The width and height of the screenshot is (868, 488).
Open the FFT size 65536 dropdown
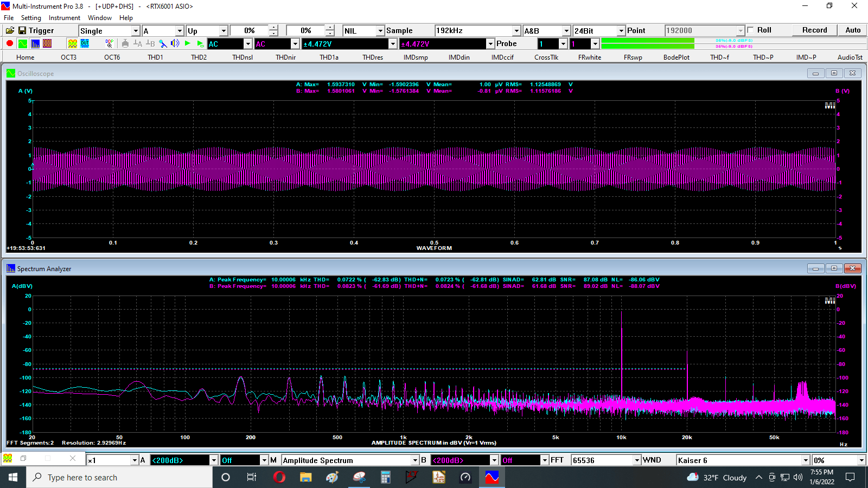pos(637,460)
